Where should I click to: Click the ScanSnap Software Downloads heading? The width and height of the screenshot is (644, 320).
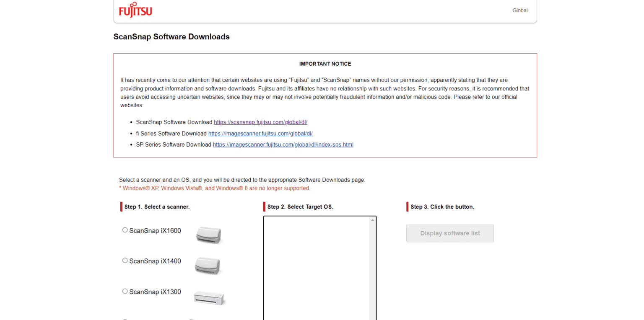[x=171, y=37]
